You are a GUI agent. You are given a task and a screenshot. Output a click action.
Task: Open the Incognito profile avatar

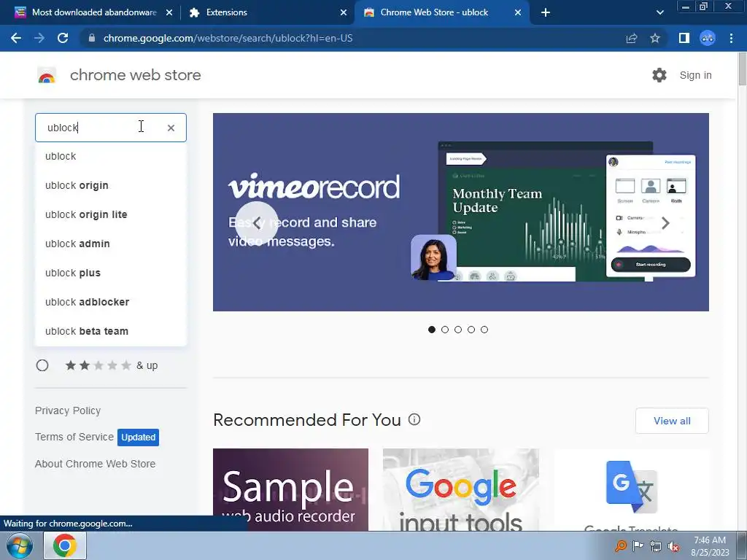[708, 38]
